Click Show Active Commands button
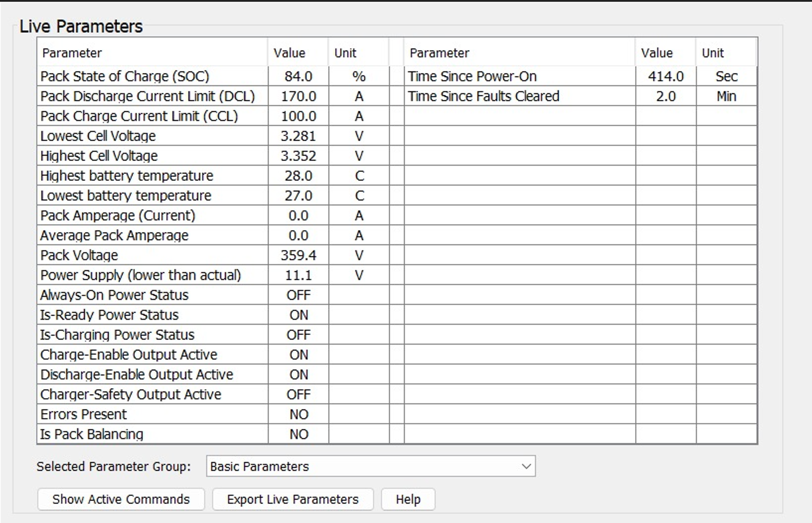The height and width of the screenshot is (523, 812). (121, 499)
